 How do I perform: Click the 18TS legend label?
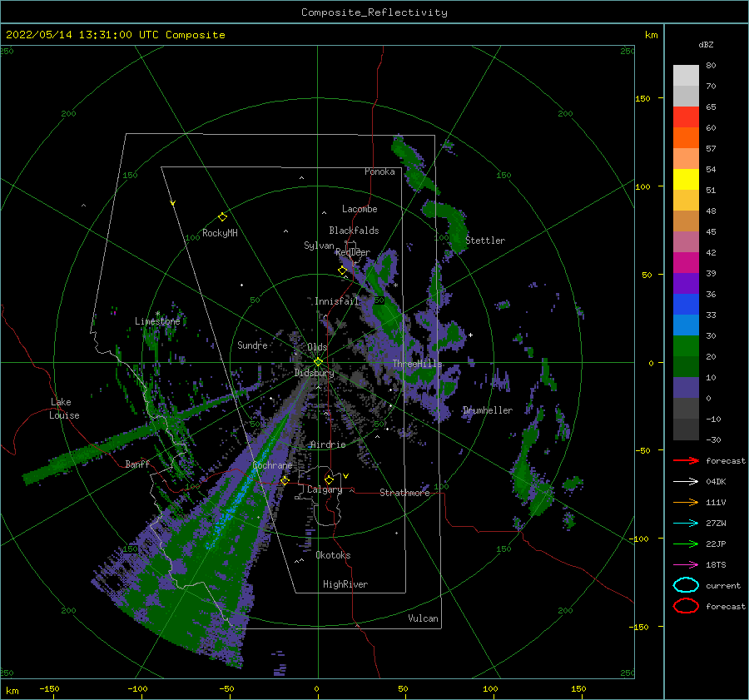click(716, 565)
